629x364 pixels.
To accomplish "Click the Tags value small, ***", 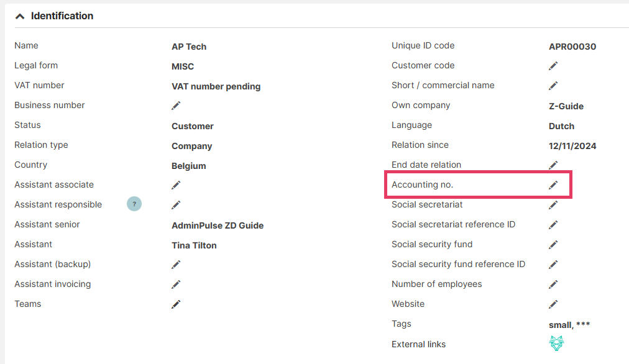I will pos(569,325).
